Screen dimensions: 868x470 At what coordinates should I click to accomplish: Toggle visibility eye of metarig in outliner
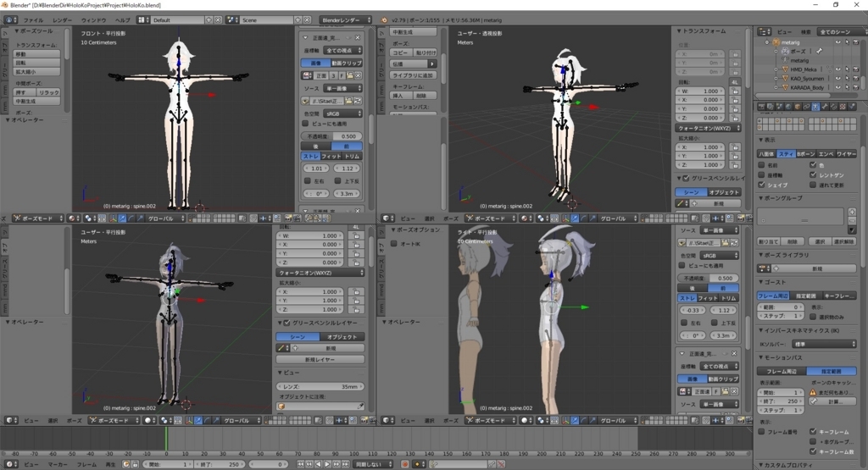click(838, 42)
